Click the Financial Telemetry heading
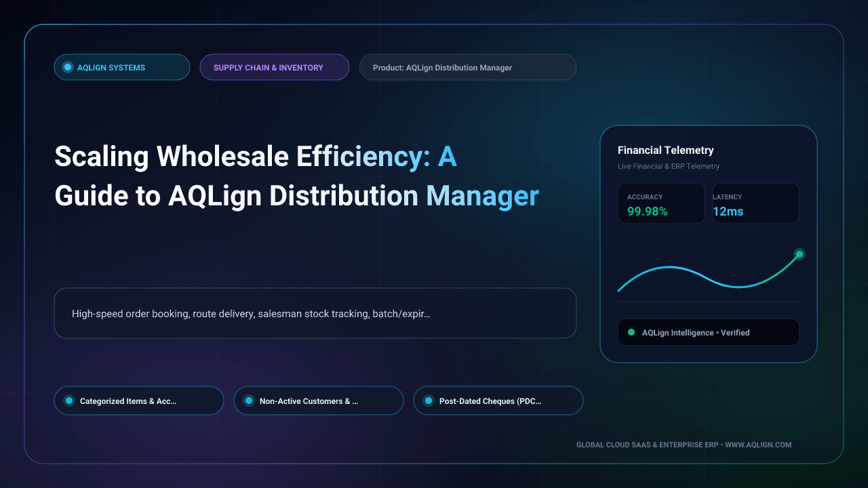Screen dimensions: 868x488 point(666,150)
